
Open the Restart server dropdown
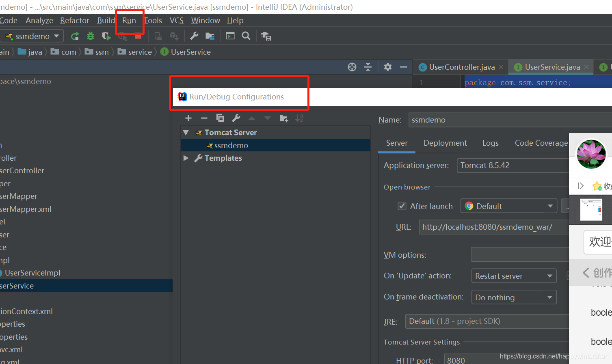click(x=514, y=276)
